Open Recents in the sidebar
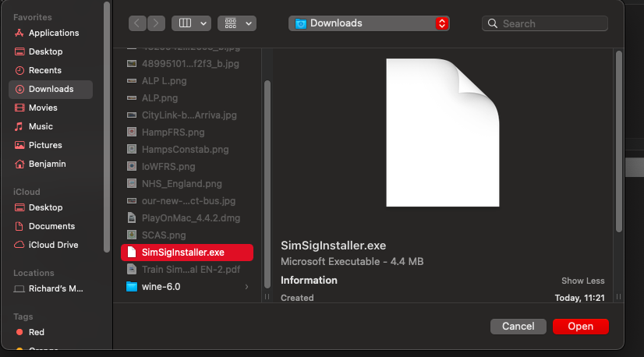 tap(51, 70)
